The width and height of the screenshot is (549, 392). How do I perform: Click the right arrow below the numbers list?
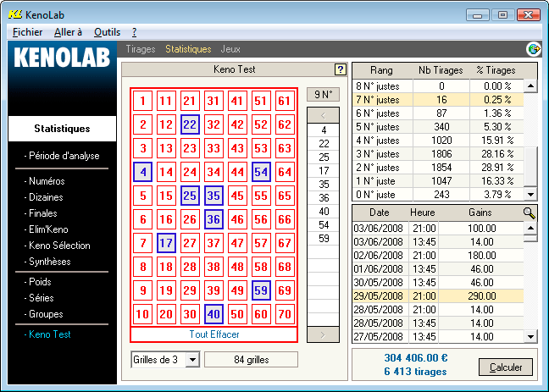[x=322, y=335]
